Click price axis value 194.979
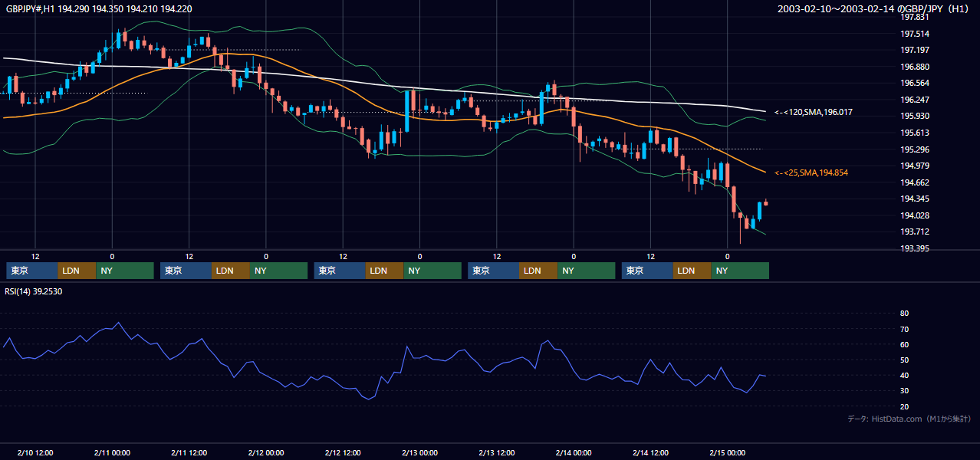The image size is (980, 460). coord(915,166)
